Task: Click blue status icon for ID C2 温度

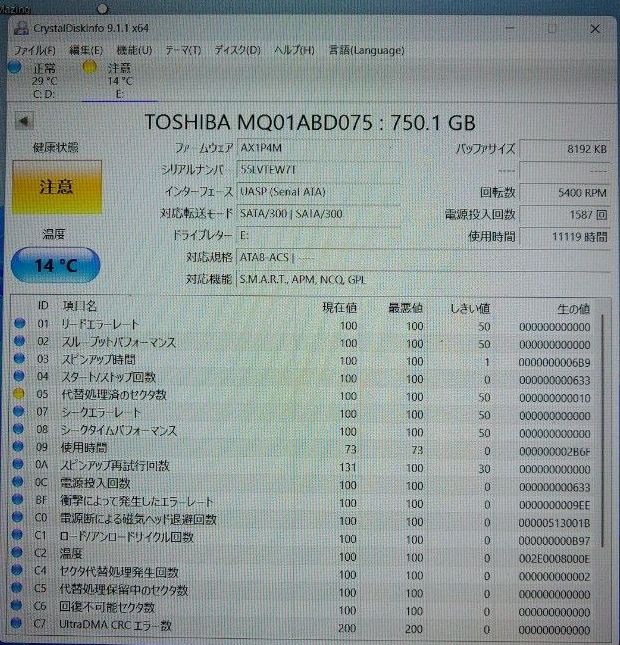Action: coord(17,552)
